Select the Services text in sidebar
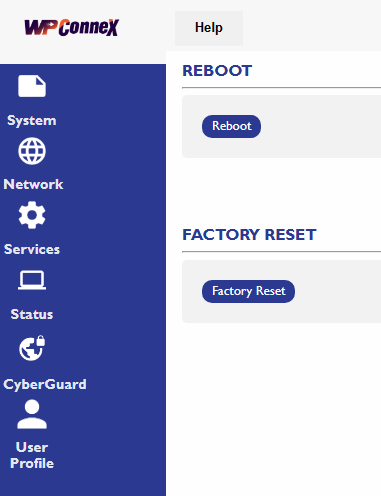This screenshot has height=496, width=381. (32, 249)
